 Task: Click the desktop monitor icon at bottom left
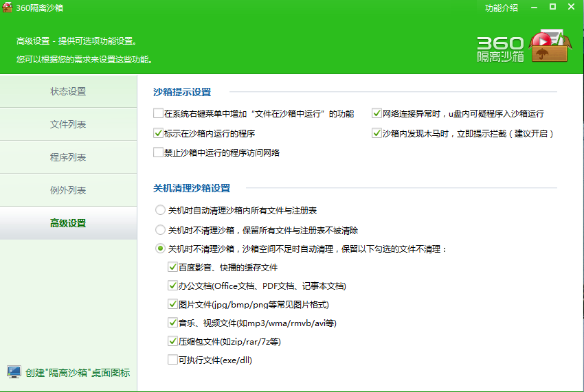click(x=14, y=372)
